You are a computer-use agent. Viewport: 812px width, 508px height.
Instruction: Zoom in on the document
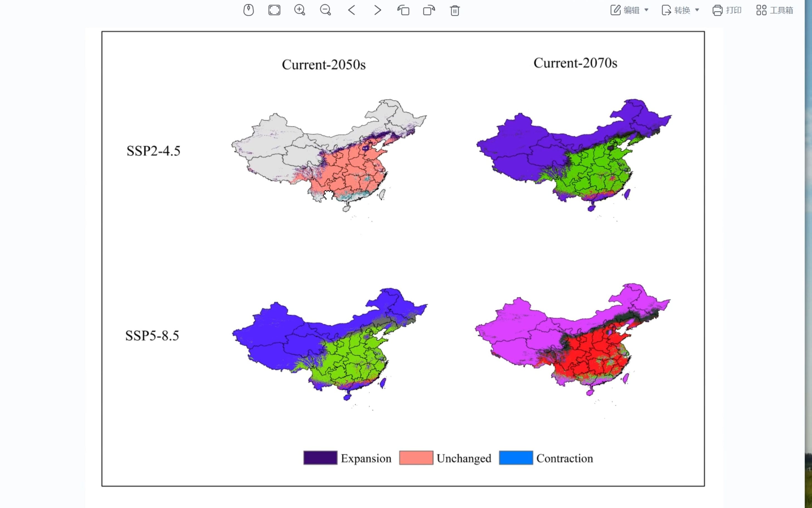pos(300,10)
